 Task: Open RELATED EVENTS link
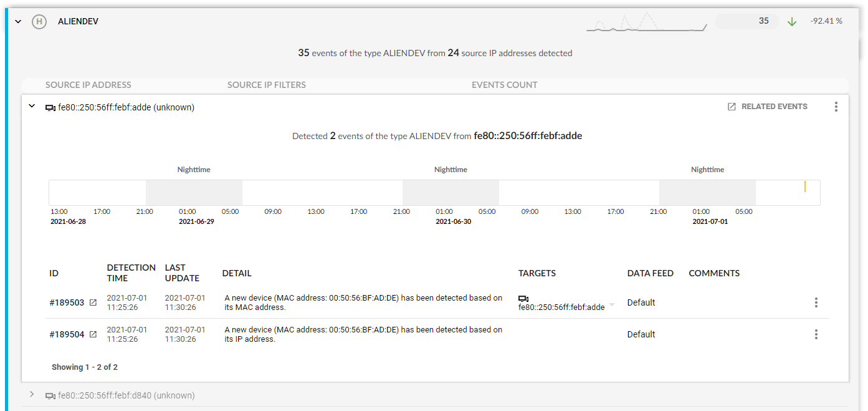tap(768, 107)
